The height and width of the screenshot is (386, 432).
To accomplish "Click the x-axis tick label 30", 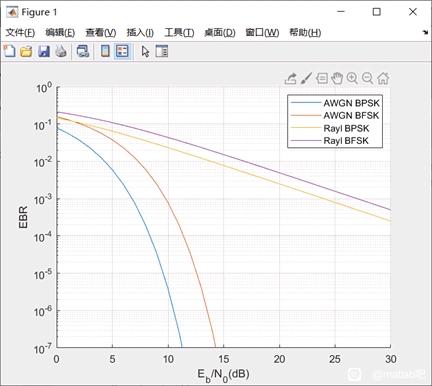I will (391, 359).
